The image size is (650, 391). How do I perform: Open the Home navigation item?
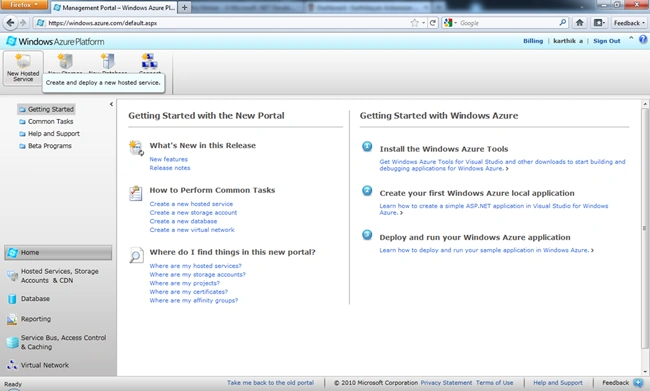[58, 253]
